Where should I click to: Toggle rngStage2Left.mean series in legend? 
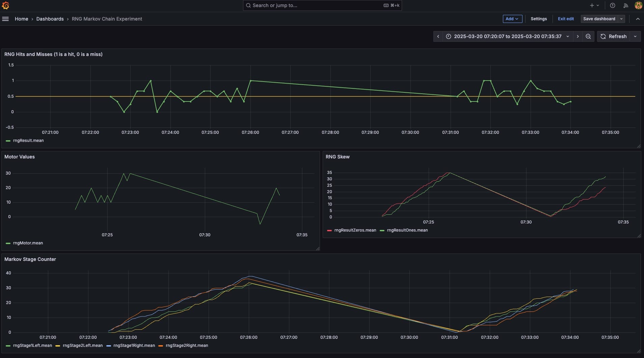[x=82, y=346]
